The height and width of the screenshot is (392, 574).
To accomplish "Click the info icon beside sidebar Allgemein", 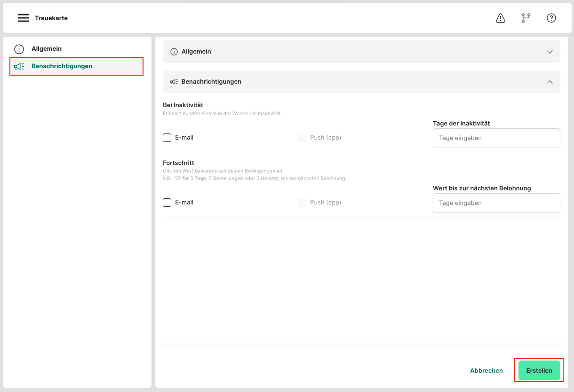I will coord(19,49).
